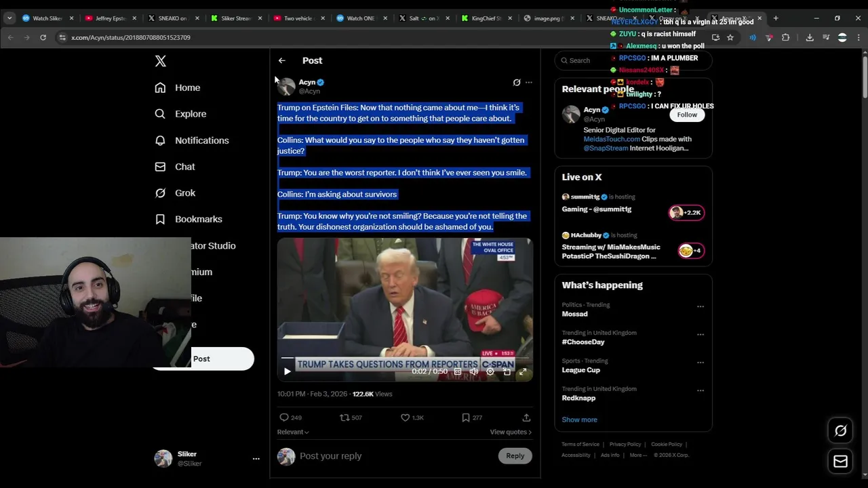868x488 pixels.
Task: Open the post's three-dot more menu
Action: (529, 82)
